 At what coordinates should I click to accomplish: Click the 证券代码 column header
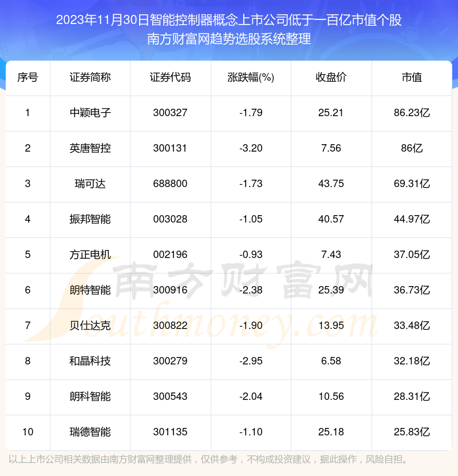point(171,77)
